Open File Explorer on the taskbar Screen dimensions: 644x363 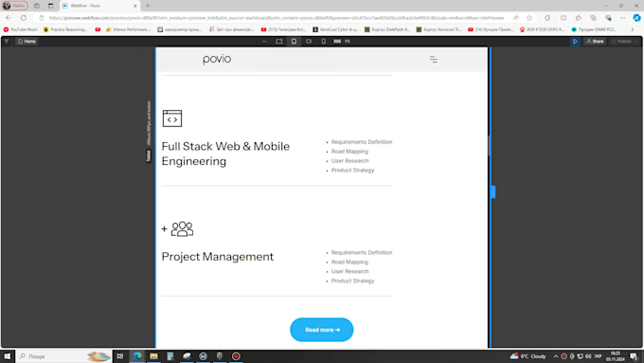coord(153,356)
